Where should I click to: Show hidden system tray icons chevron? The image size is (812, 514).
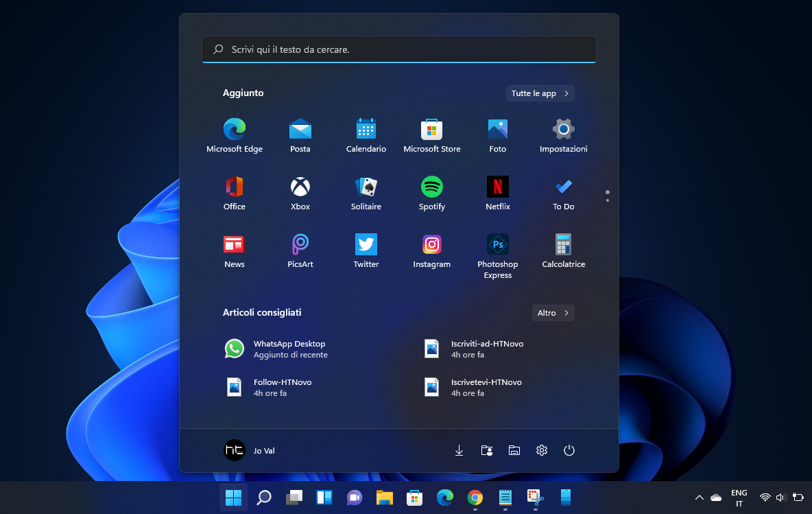699,498
